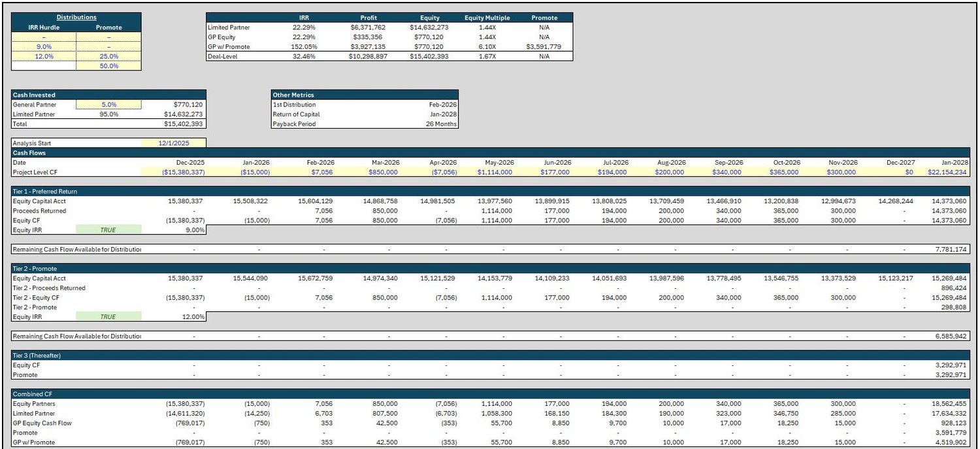The width and height of the screenshot is (980, 449).
Task: Select the Tier 2 - Promote header
Action: pos(490,269)
